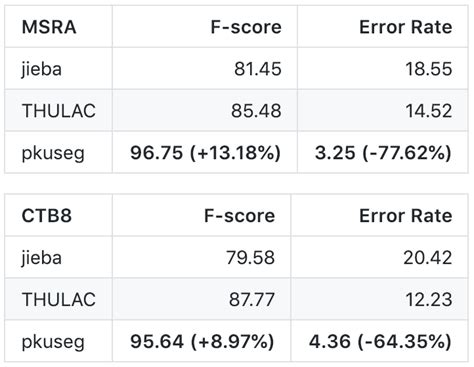This screenshot has width=474, height=367.
Task: Click the 4.36 (-64.35%) cell
Action: tap(380, 341)
